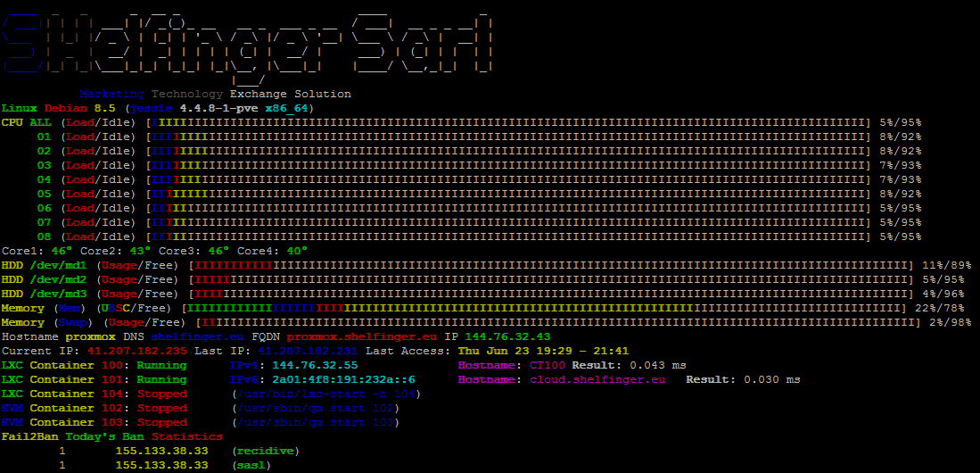Click the red "Debian" distribution name
Viewport: 980px width, 473px height.
click(x=66, y=108)
